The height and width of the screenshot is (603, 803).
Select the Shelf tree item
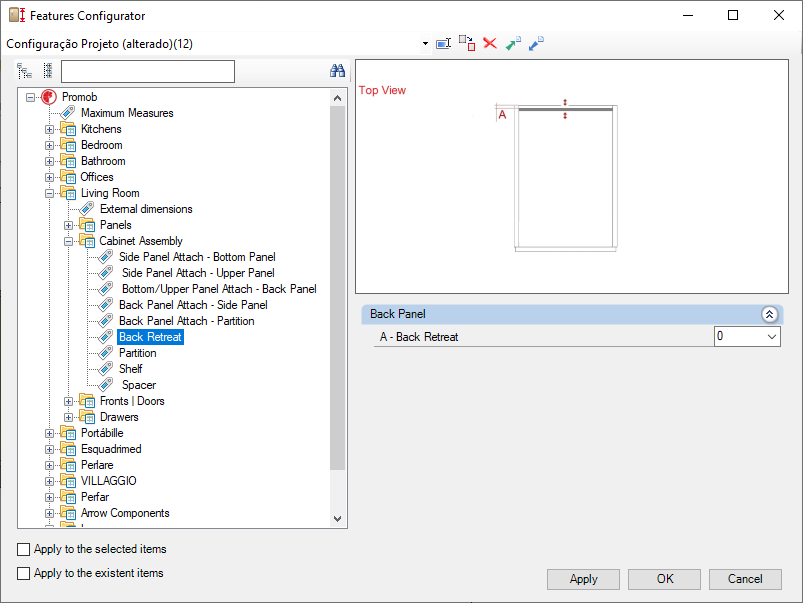tap(130, 369)
